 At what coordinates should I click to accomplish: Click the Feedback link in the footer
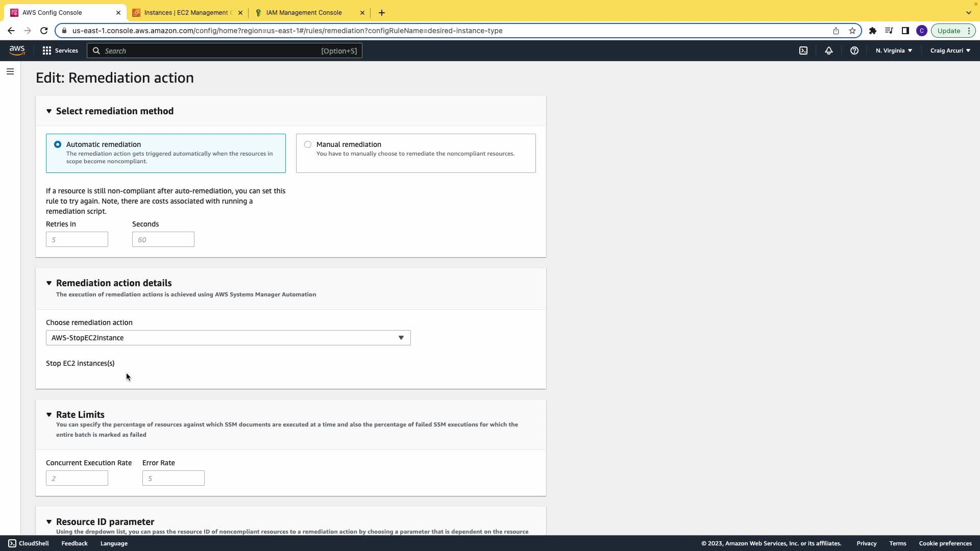click(75, 543)
